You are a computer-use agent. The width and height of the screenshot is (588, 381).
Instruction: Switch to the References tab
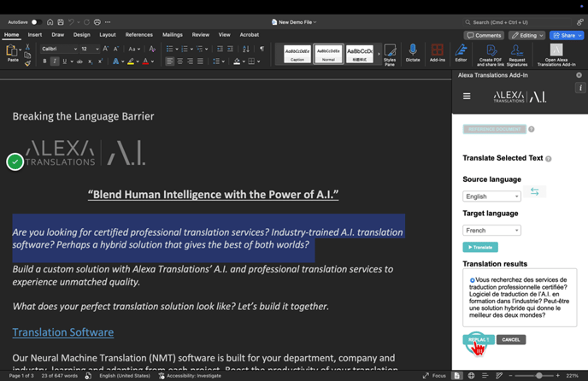point(139,35)
